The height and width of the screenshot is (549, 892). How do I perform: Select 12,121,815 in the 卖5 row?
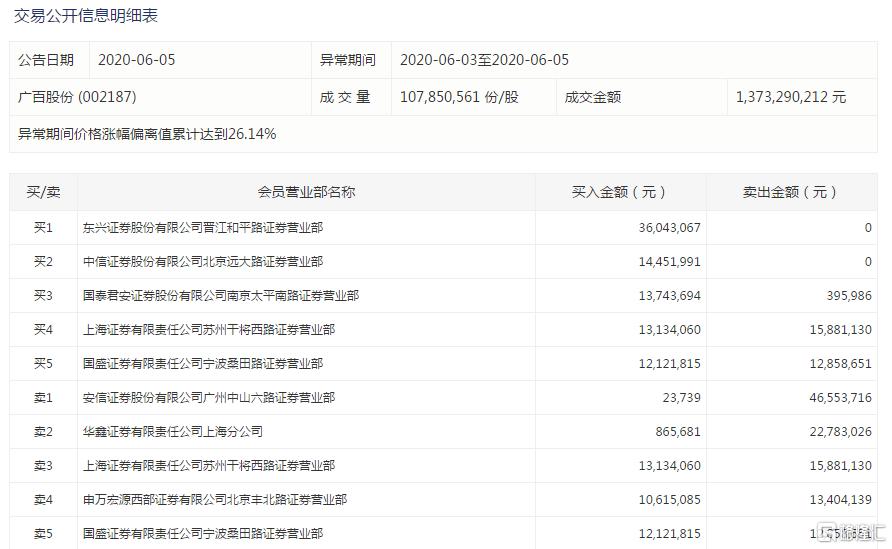(x=669, y=534)
